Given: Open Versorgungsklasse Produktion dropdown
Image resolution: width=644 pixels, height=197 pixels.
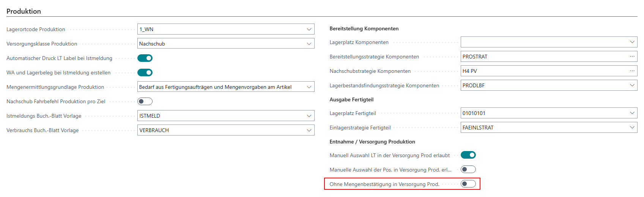Looking at the screenshot, I should click(x=309, y=44).
